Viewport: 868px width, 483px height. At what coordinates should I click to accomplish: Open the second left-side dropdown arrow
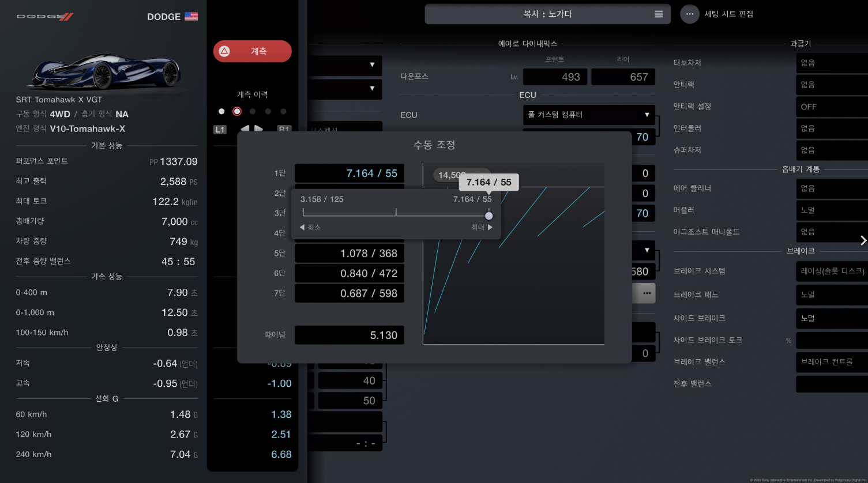[372, 89]
